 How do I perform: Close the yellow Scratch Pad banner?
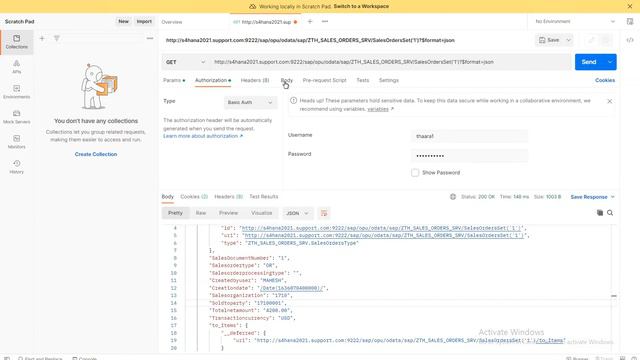[x=630, y=7]
